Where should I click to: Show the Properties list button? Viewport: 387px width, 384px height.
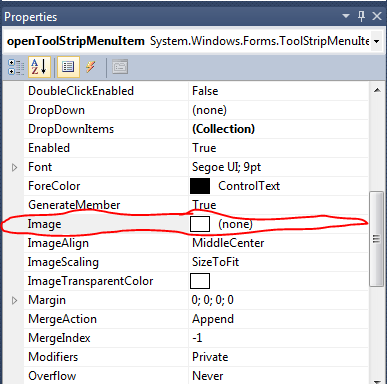coord(68,67)
